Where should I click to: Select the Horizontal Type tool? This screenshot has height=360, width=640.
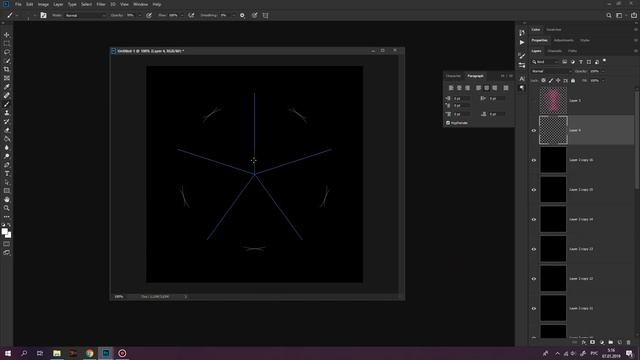pos(7,173)
